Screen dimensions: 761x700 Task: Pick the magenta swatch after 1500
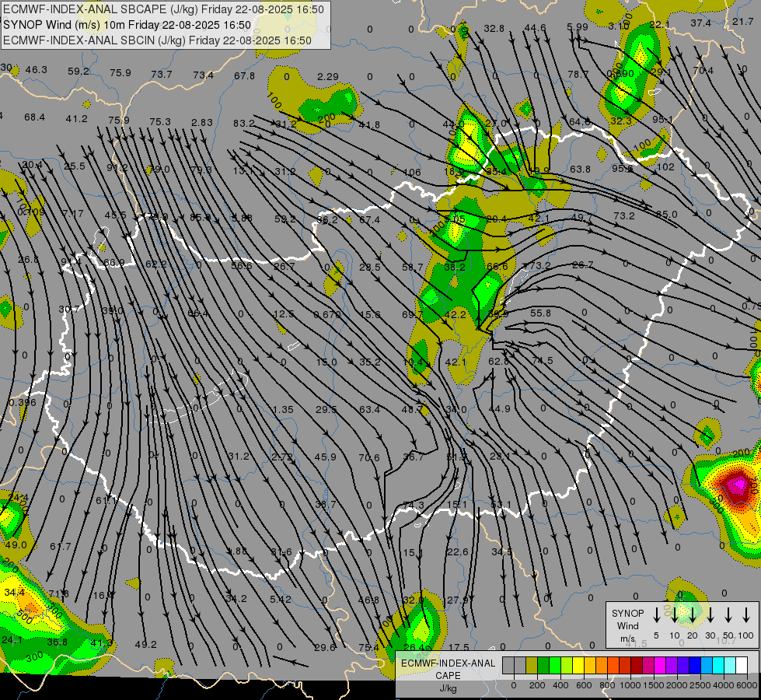660,666
